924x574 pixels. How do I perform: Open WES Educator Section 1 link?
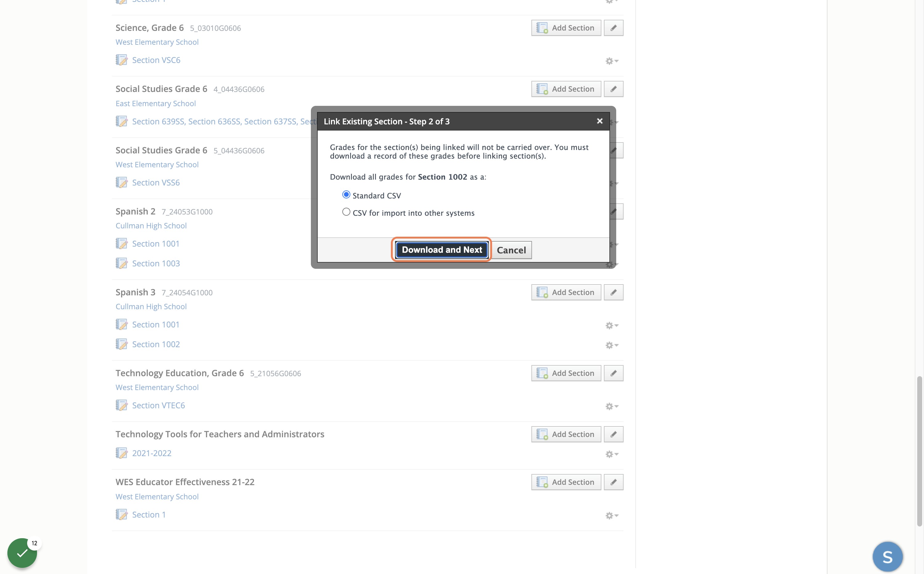click(149, 515)
